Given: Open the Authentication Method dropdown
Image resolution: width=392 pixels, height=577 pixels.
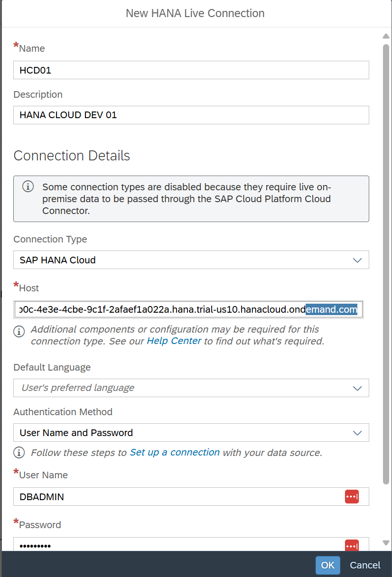Looking at the screenshot, I should [x=191, y=433].
